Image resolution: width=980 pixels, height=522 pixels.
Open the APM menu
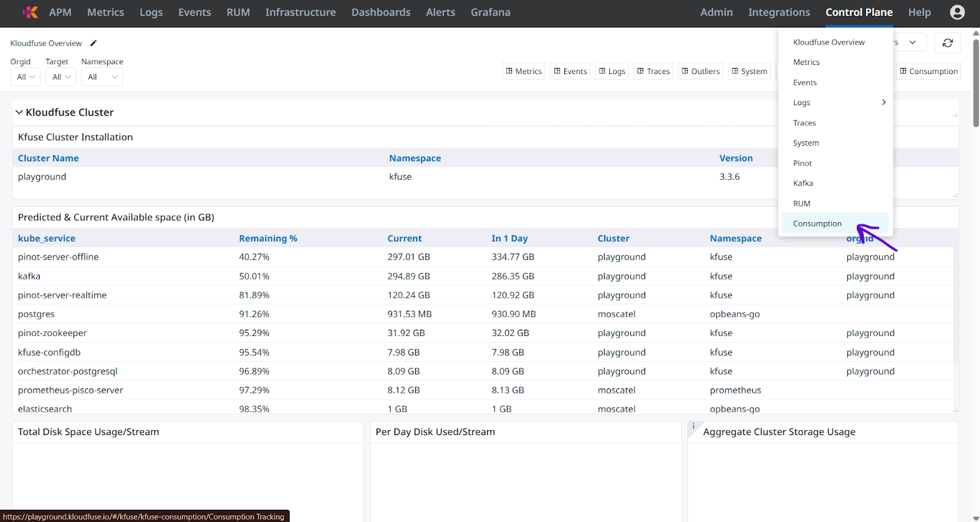pyautogui.click(x=60, y=12)
